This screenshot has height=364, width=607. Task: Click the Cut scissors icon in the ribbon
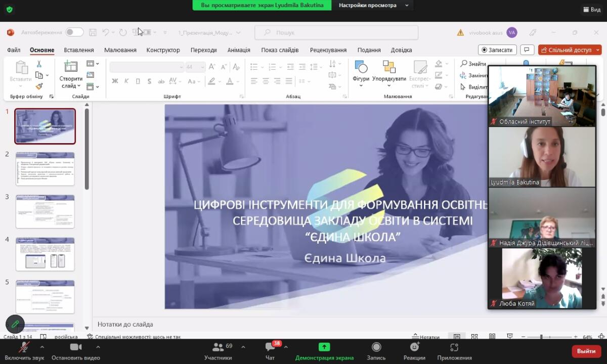(x=39, y=64)
